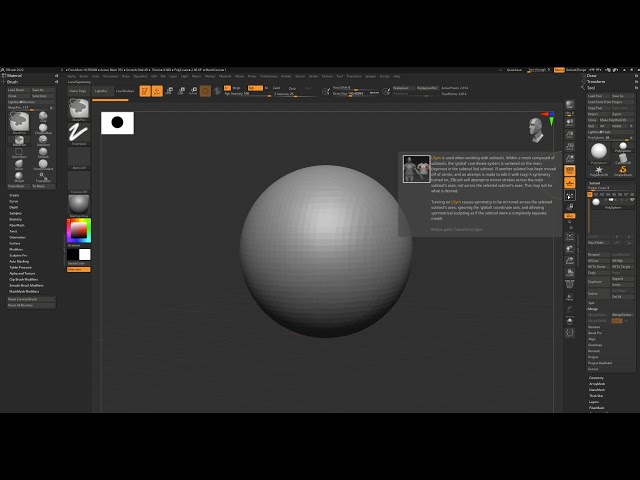Expand the Sculptris Pro section
The height and width of the screenshot is (480, 640).
pyautogui.click(x=18, y=256)
